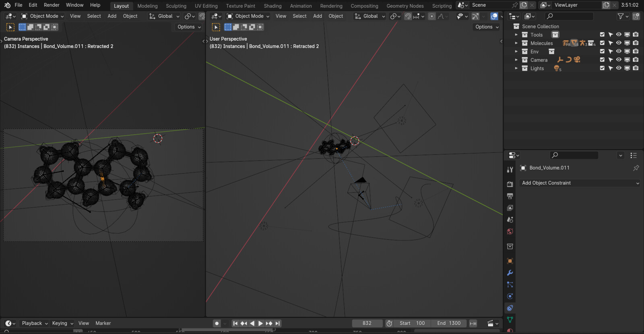Switch to the Geometry Nodes workspace tab
The width and height of the screenshot is (644, 334).
point(405,6)
